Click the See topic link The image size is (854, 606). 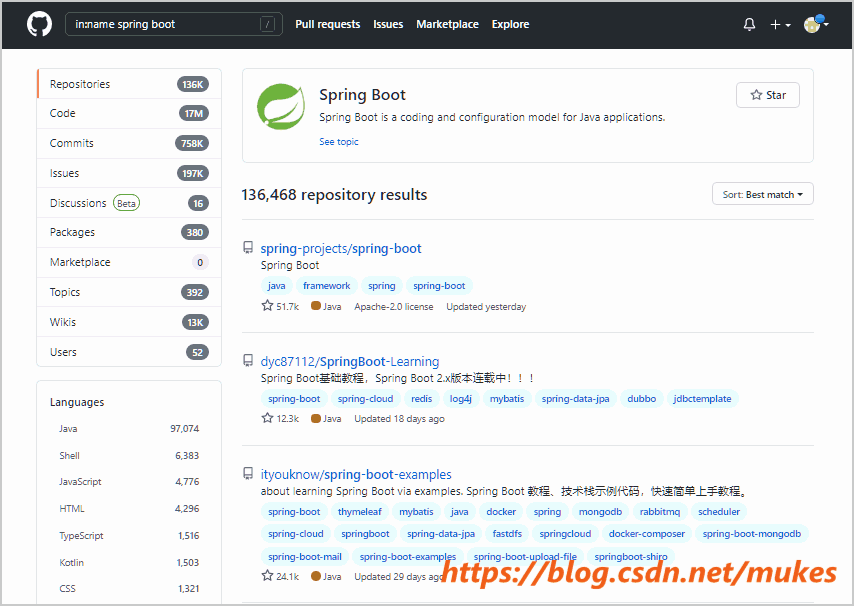tap(339, 142)
